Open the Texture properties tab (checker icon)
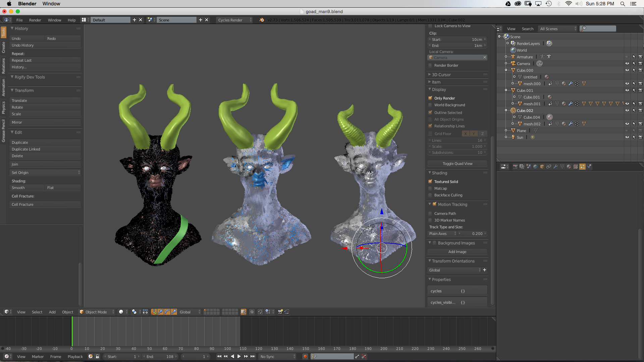 pos(576,167)
